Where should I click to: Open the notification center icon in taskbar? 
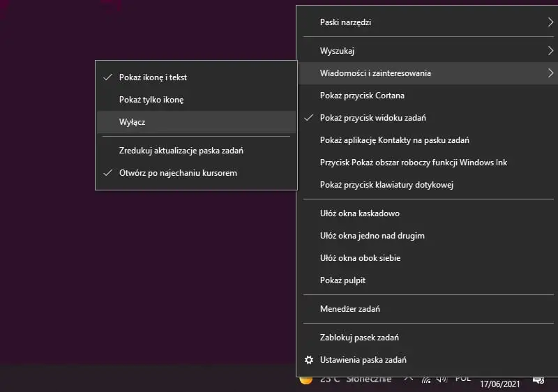(x=538, y=381)
